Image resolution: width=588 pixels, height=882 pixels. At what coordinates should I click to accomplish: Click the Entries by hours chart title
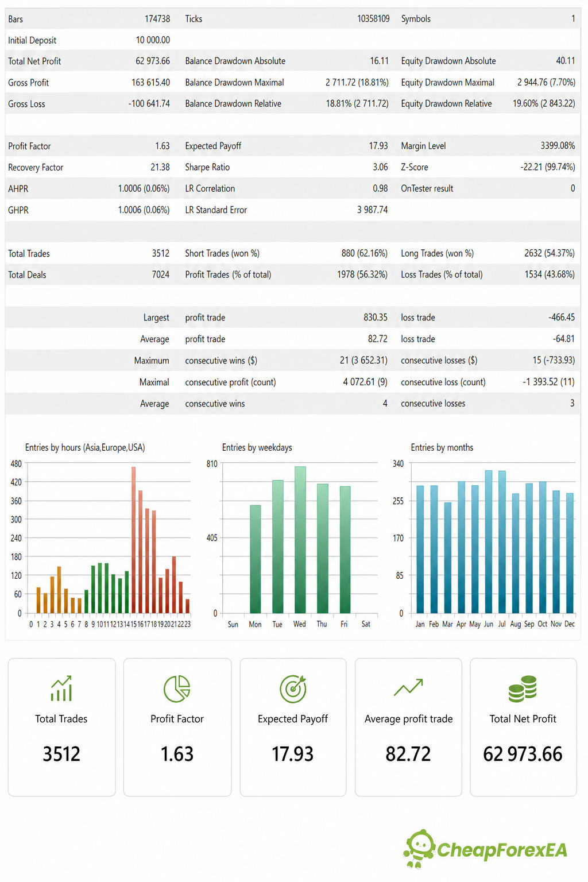pos(85,448)
